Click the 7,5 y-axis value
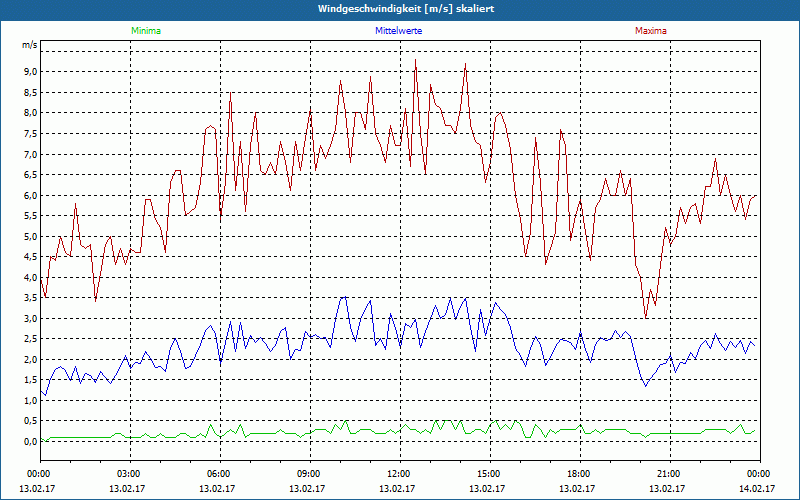Screen dimensions: 800x500 coord(31,134)
